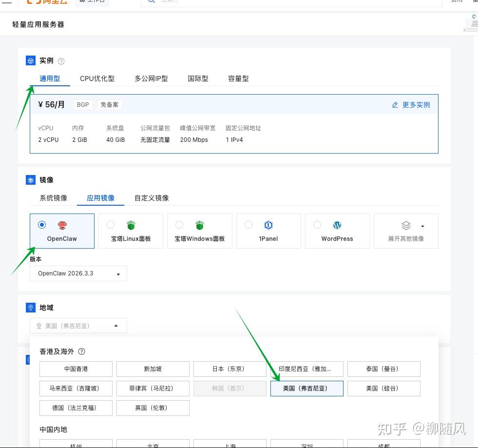The height and width of the screenshot is (448, 478).
Task: Click the 宝塔Windows面板 green icon
Action: point(200,225)
